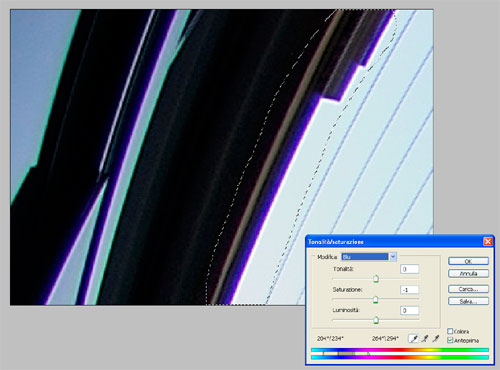The width and height of the screenshot is (500, 370).
Task: Click the Luminosità value field
Action: pos(409,310)
